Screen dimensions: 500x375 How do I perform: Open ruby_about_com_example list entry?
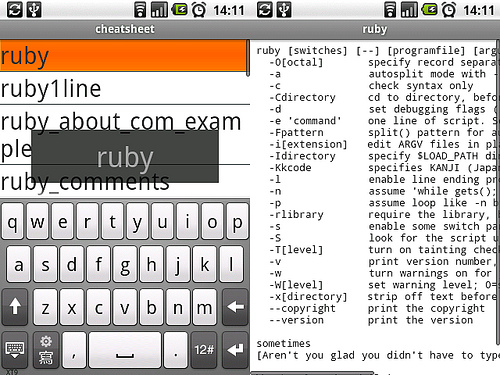tap(125, 135)
